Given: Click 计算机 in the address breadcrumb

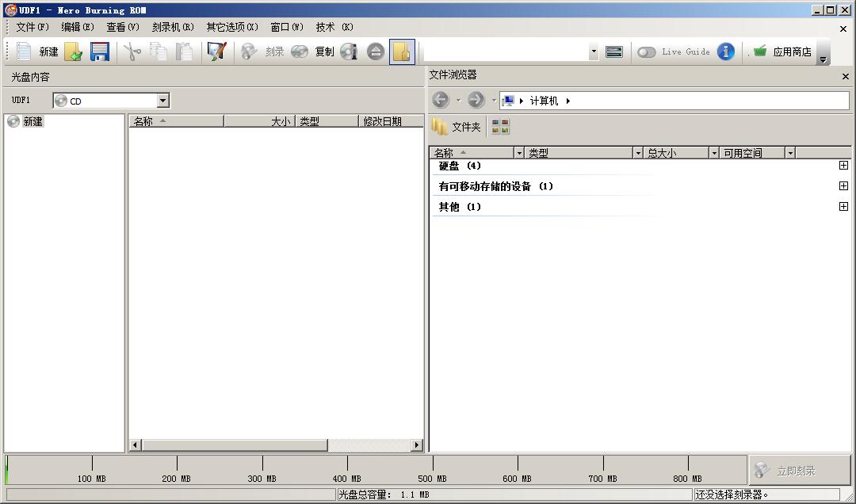Looking at the screenshot, I should pos(544,101).
